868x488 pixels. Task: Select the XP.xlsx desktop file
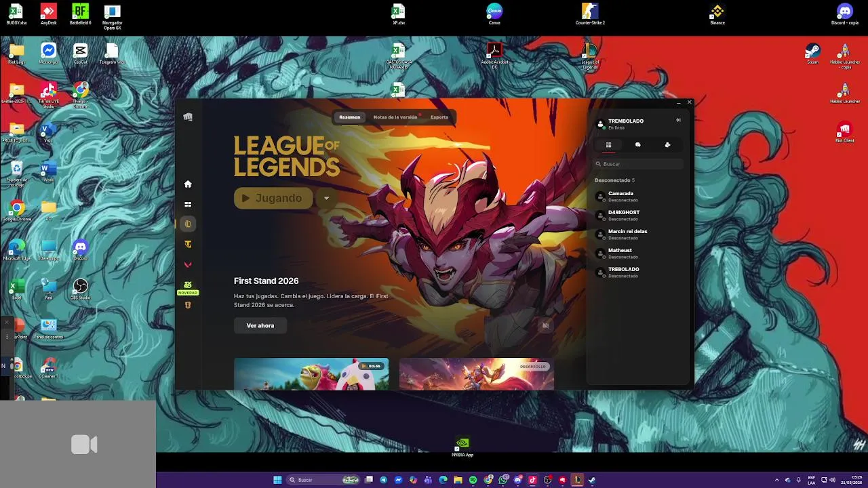(398, 14)
